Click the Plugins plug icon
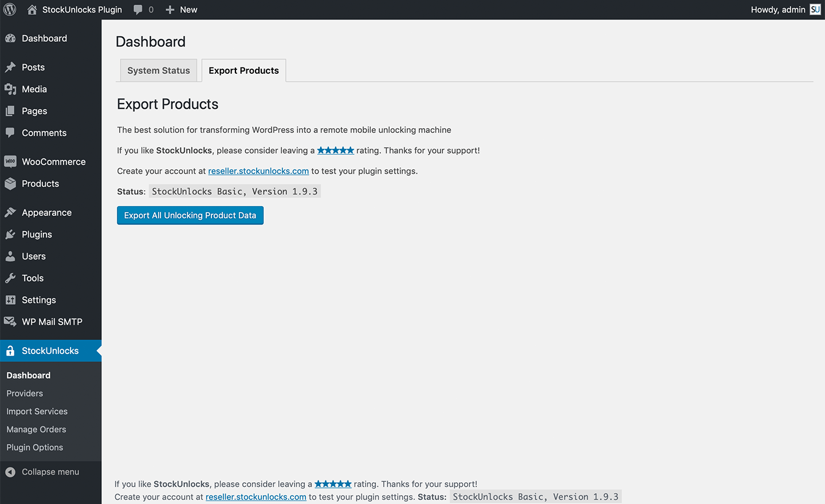 (10, 235)
